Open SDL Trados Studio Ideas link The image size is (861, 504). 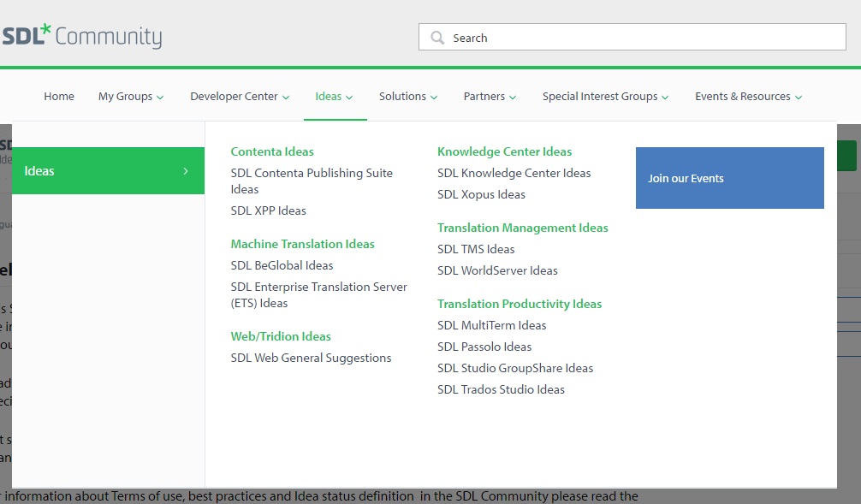click(501, 389)
